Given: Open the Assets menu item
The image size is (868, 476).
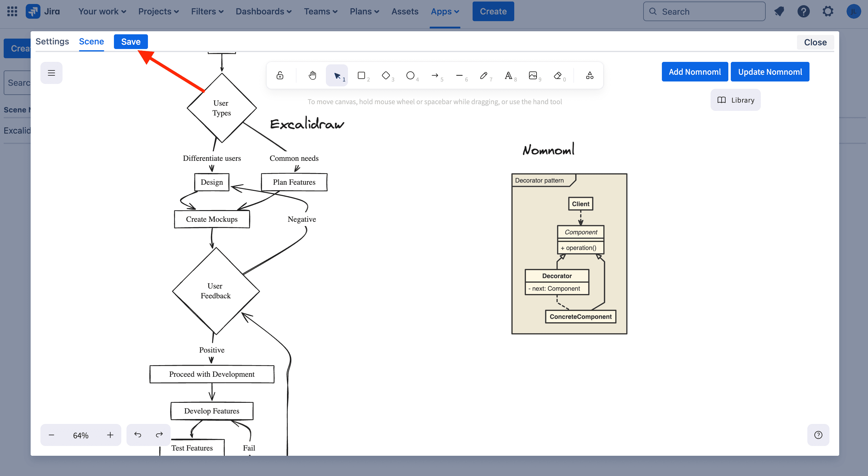Looking at the screenshot, I should click(405, 11).
